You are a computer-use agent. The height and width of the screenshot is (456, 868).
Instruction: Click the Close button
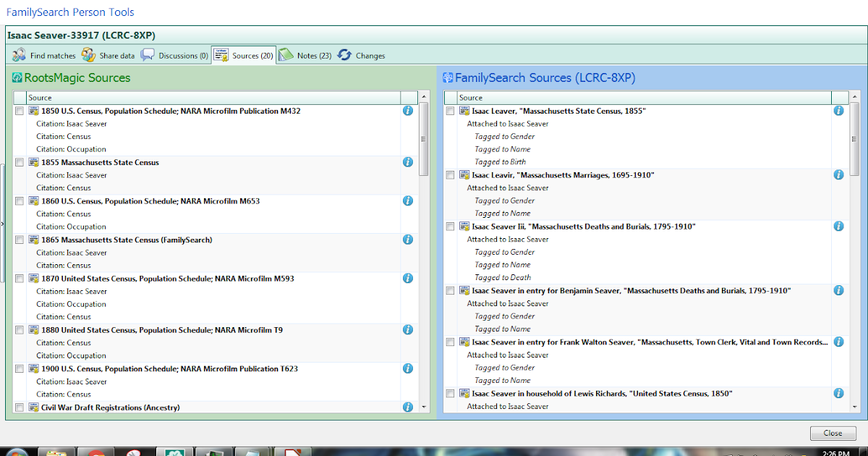coord(833,433)
